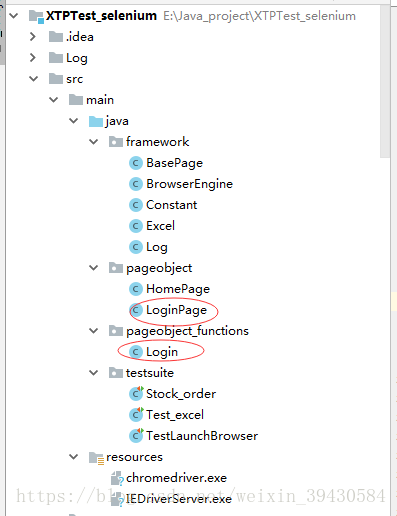This screenshot has width=397, height=516.
Task: Open the Log class in framework
Action: pyautogui.click(x=157, y=247)
